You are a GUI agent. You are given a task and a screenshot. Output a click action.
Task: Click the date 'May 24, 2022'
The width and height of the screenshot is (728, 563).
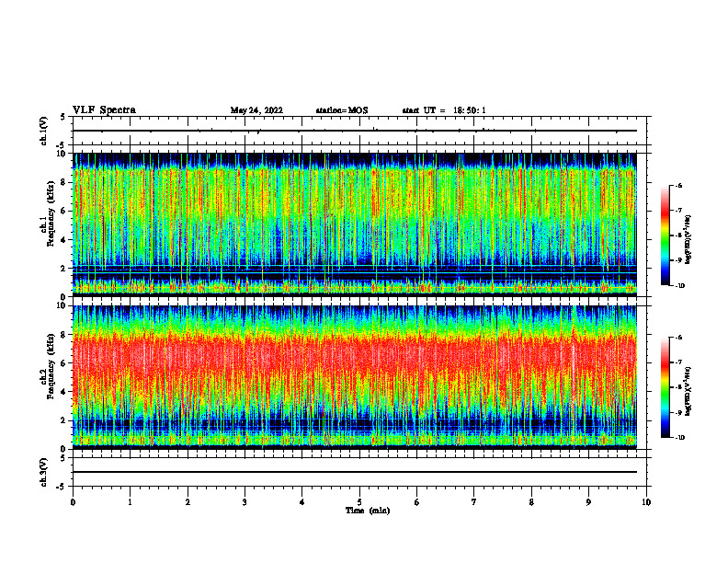coord(256,110)
